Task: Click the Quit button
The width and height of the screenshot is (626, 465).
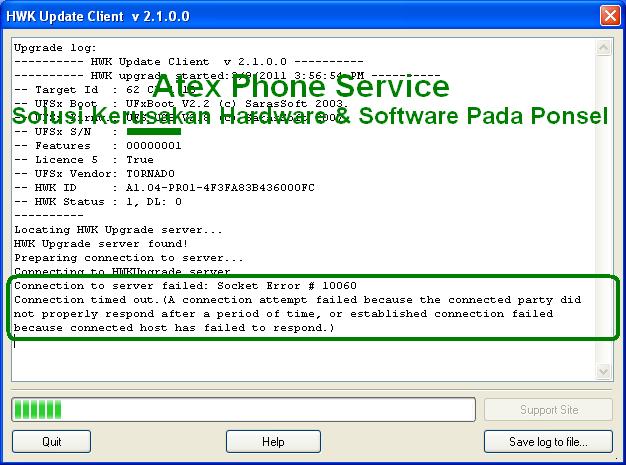Action: pos(52,441)
